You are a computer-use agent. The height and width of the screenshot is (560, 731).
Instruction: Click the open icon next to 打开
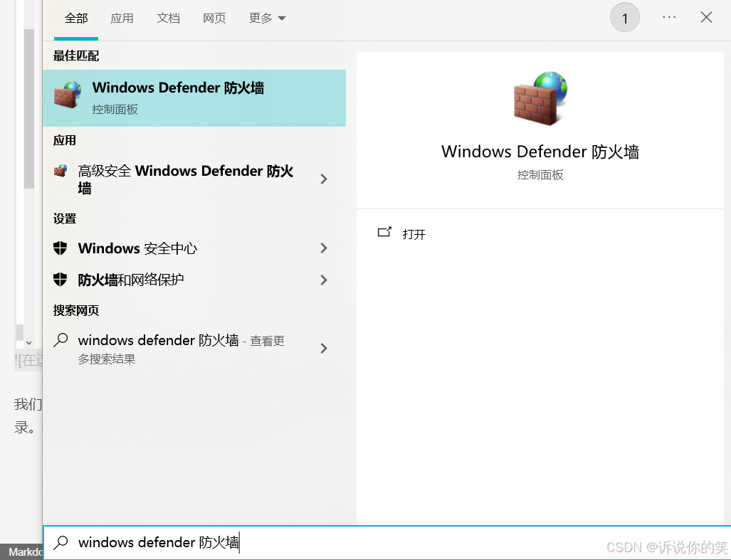click(x=384, y=232)
